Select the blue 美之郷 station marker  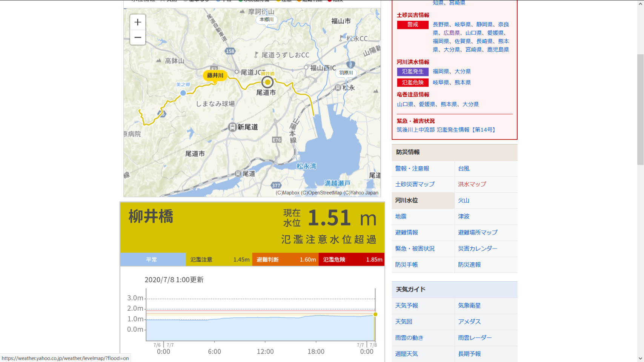(x=183, y=93)
